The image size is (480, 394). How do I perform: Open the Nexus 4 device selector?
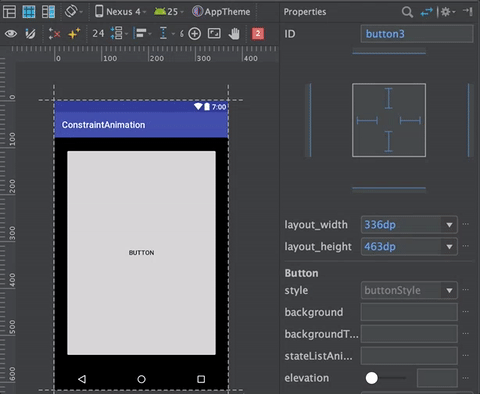[120, 12]
